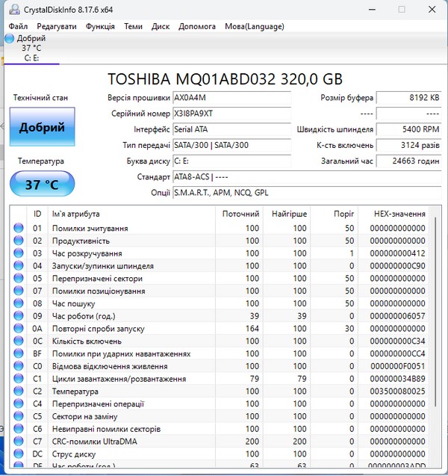Open the Мова(Language) menu
This screenshot has height=476, width=448.
(x=254, y=26)
